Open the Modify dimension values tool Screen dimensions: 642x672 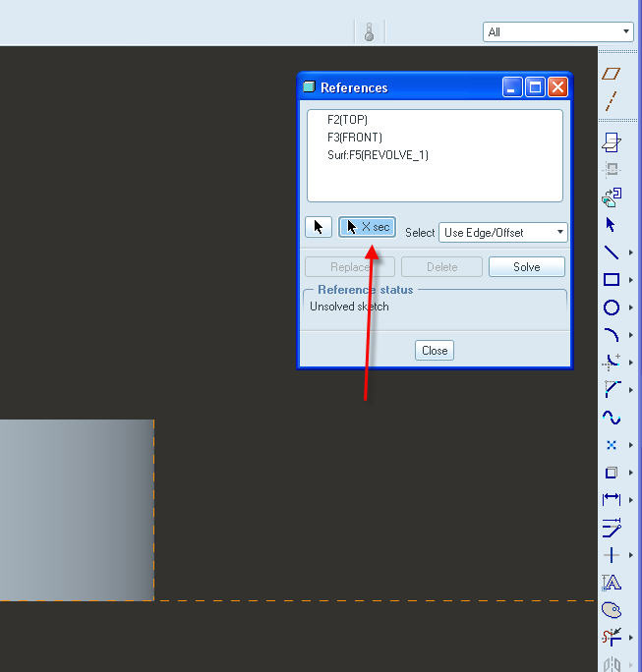pos(612,528)
